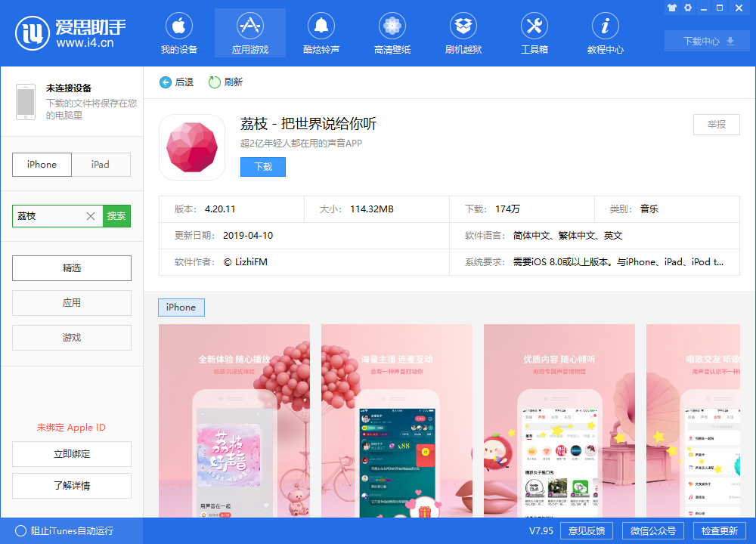The image size is (756, 544).
Task: Open the first pink app screenshot thumbnail
Action: click(234, 421)
